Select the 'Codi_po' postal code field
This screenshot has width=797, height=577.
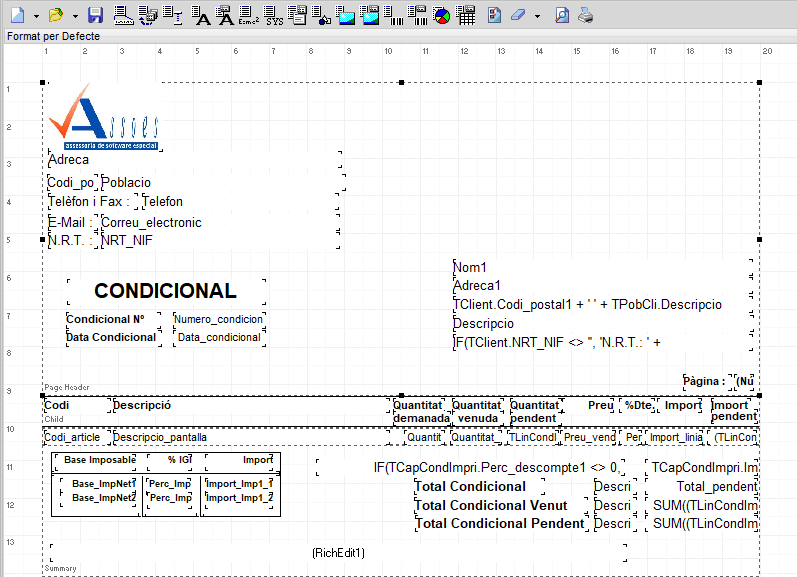coord(71,183)
